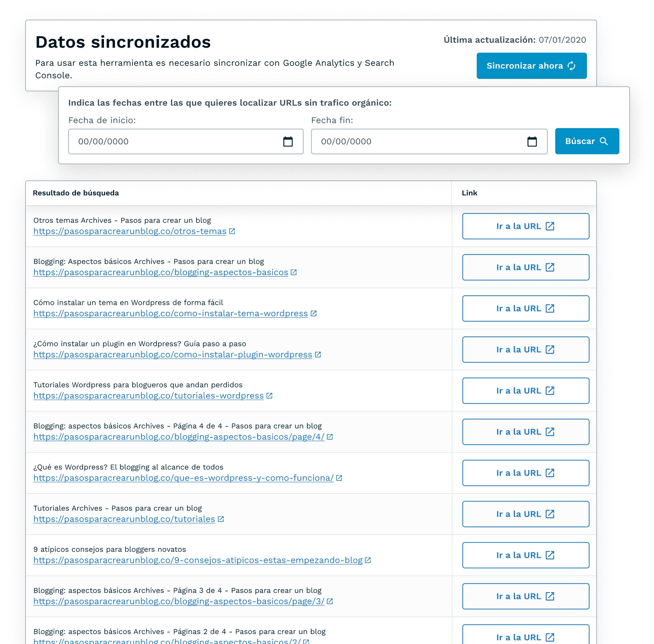Click external-link icon beside como-instalar-tema-wordpress URL
Screen dimensions: 654x644
[x=313, y=314]
